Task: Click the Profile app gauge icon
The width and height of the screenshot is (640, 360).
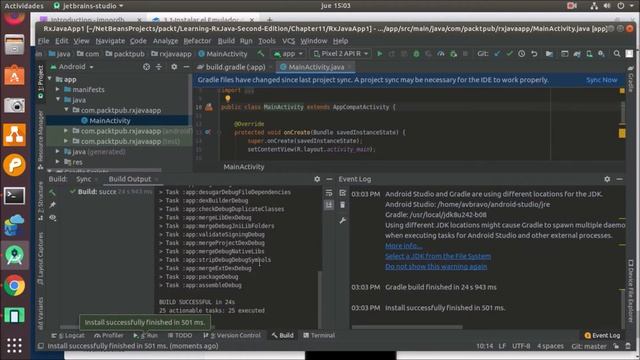Action: [441, 54]
